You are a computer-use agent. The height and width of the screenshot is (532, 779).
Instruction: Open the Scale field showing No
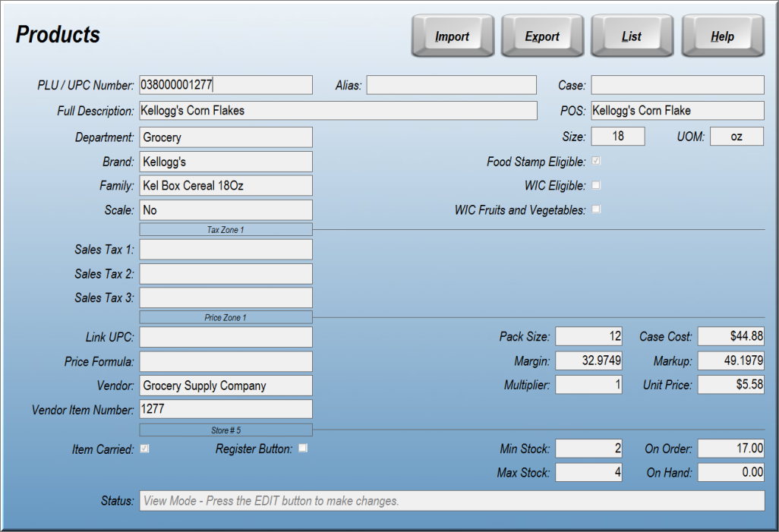point(225,210)
